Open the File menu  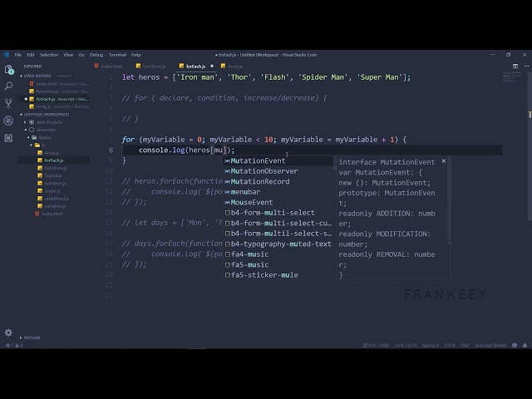tap(18, 55)
